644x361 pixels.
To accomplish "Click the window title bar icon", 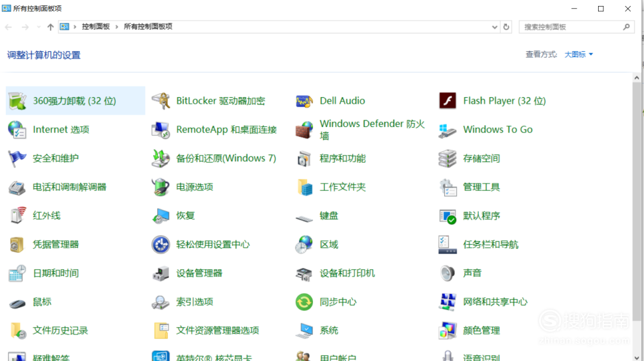I will pos(6,8).
